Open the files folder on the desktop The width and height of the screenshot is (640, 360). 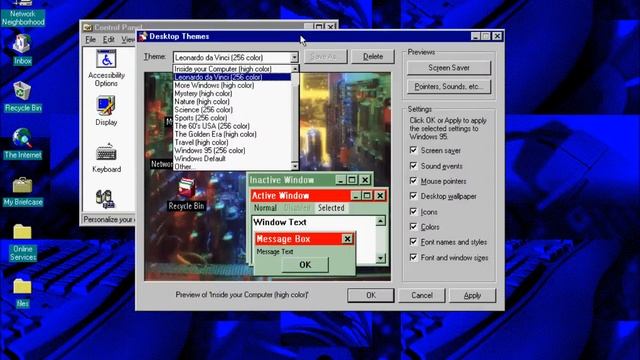22,293
